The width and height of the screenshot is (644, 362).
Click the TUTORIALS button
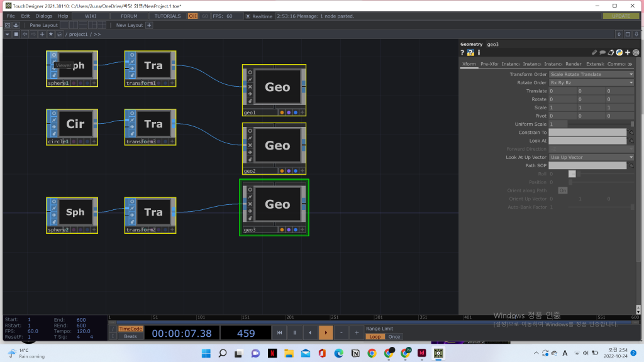point(167,16)
